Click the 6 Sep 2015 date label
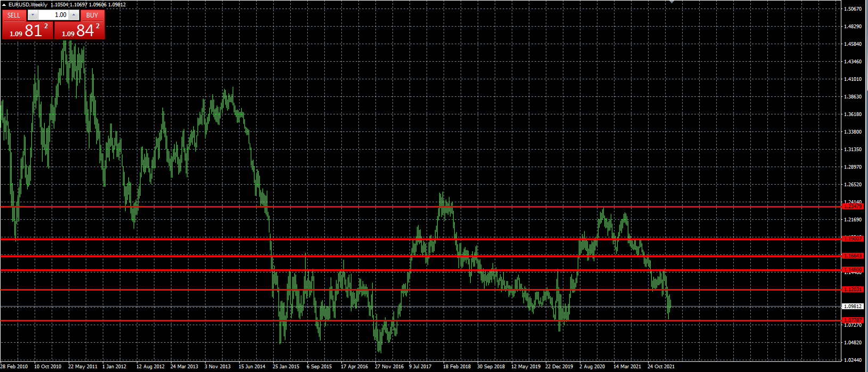 (x=320, y=367)
